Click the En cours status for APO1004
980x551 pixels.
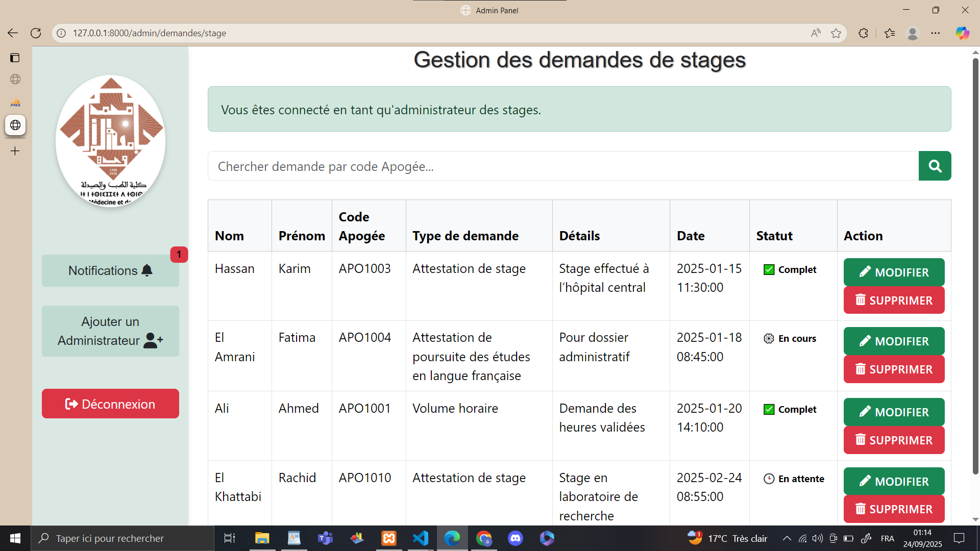790,338
